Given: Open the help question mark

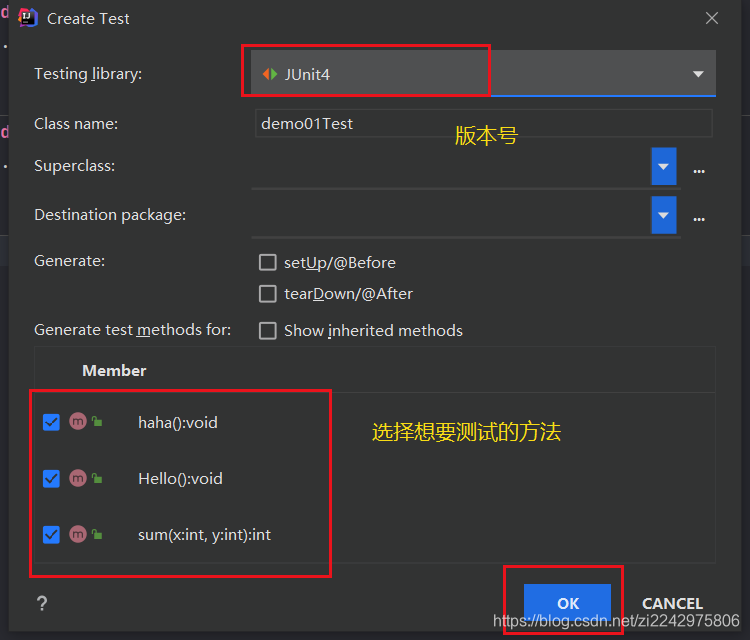Looking at the screenshot, I should point(42,603).
